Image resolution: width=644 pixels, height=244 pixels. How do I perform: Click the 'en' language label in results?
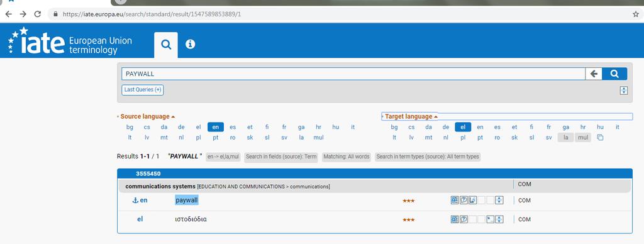(143, 201)
